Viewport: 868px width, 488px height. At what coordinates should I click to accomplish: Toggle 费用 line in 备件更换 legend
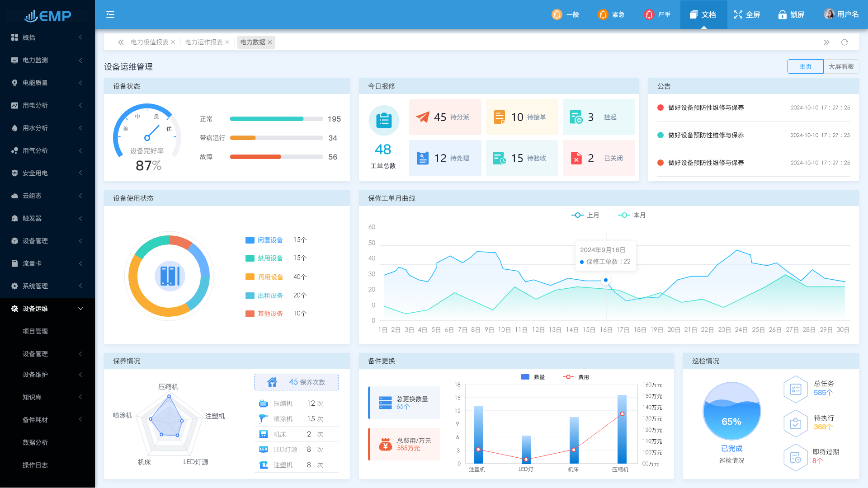click(x=576, y=377)
